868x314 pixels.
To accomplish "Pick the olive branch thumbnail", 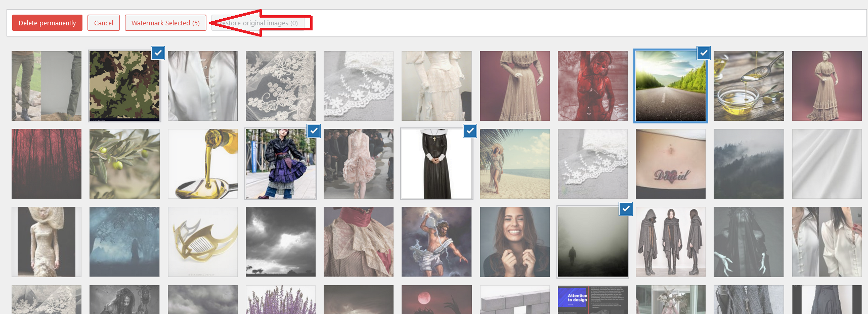I will click(124, 164).
